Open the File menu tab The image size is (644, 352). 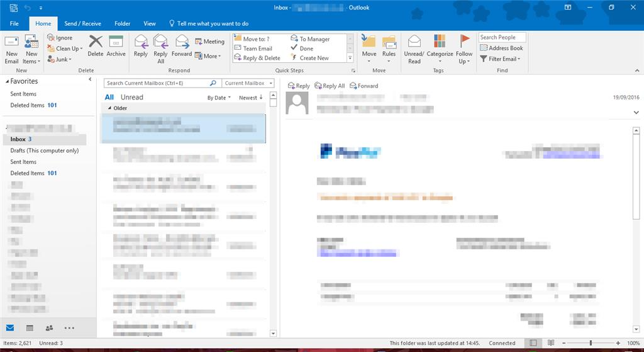point(14,23)
